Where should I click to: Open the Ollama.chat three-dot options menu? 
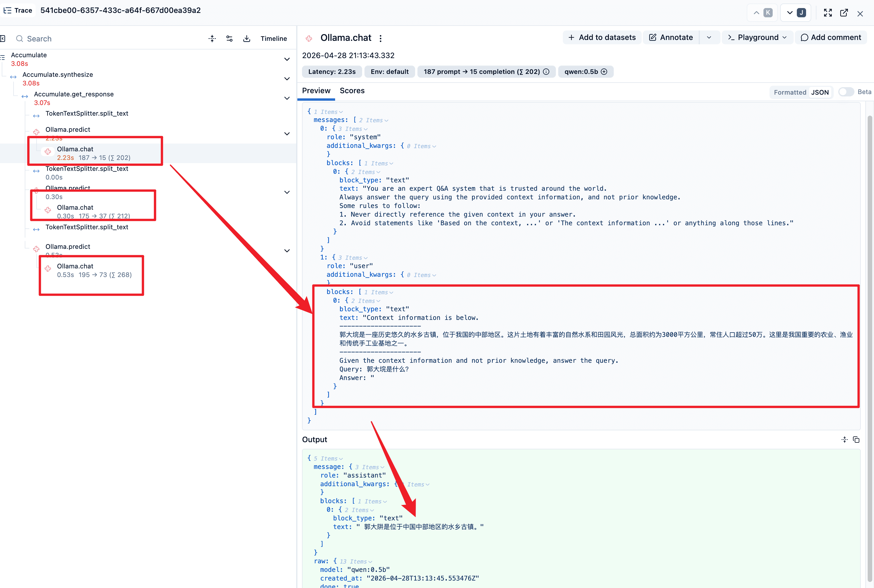(x=381, y=38)
